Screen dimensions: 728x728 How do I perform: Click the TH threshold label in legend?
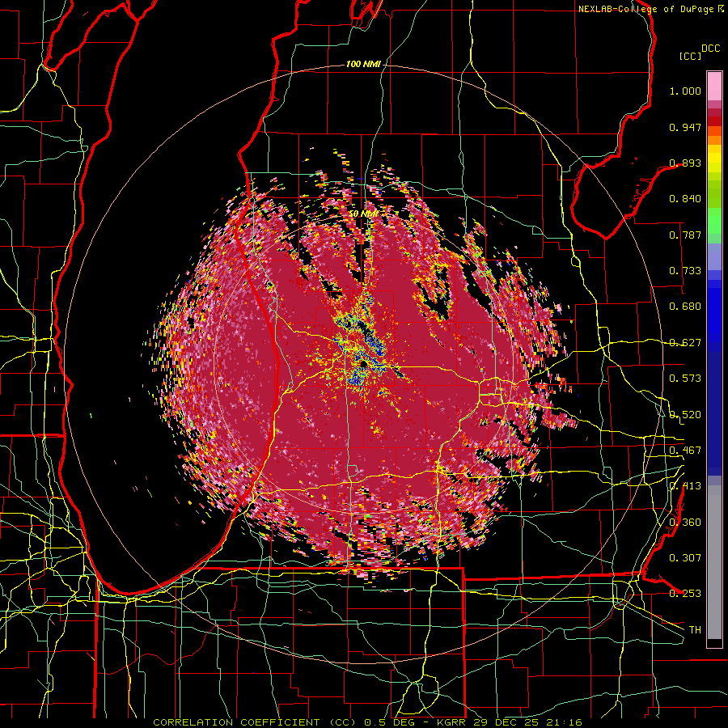point(695,630)
